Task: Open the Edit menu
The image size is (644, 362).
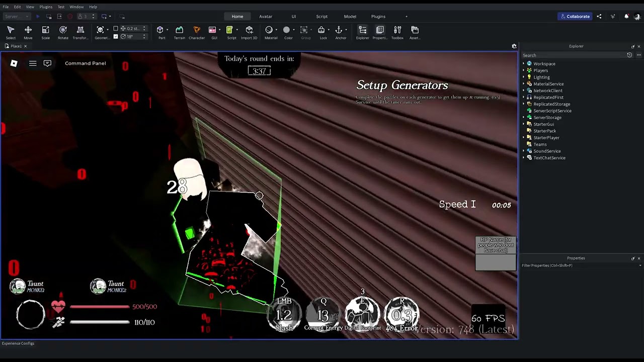Action: point(17,7)
